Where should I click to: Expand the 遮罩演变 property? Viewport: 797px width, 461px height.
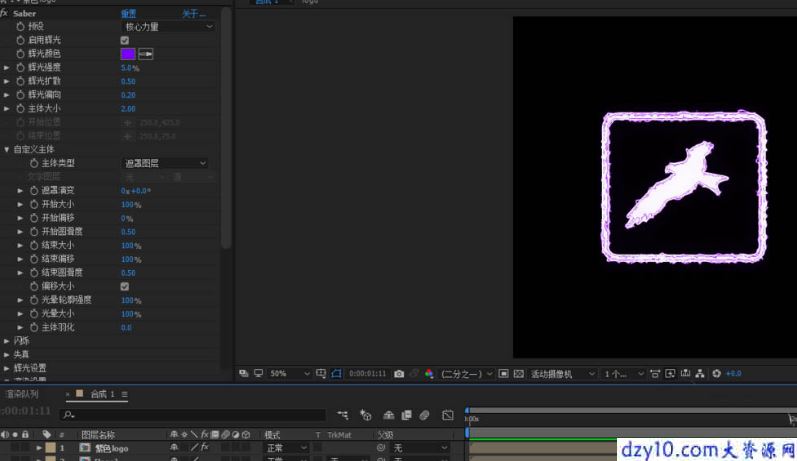click(20, 191)
